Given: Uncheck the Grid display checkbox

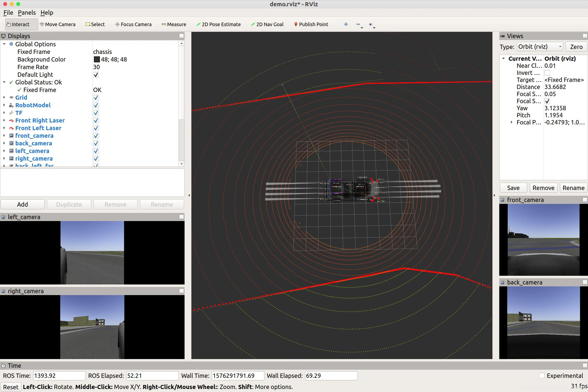Looking at the screenshot, I should click(x=96, y=98).
